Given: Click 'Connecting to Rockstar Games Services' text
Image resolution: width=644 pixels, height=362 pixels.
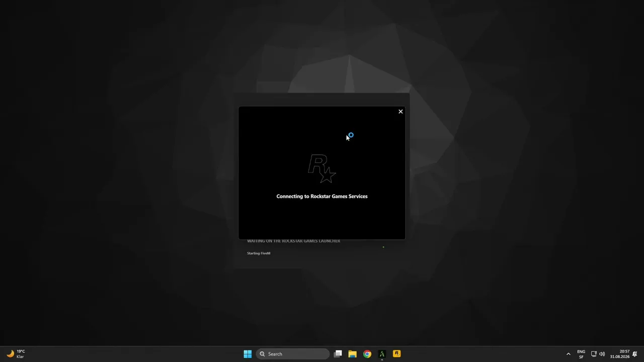Looking at the screenshot, I should (322, 196).
